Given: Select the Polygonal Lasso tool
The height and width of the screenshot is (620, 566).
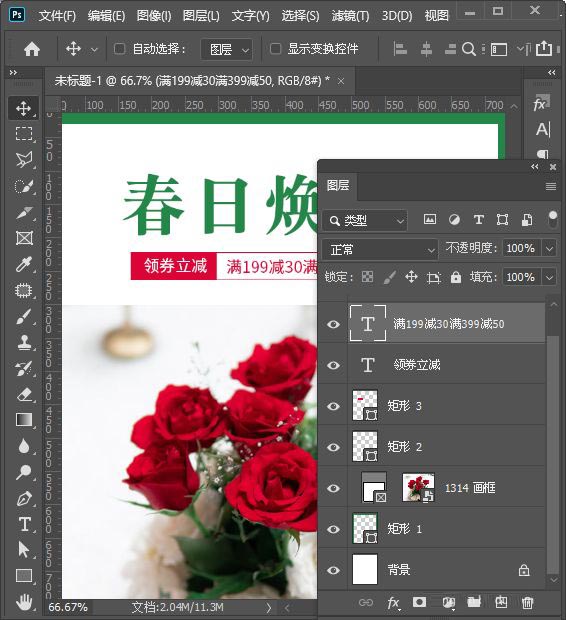Looking at the screenshot, I should click(x=24, y=160).
